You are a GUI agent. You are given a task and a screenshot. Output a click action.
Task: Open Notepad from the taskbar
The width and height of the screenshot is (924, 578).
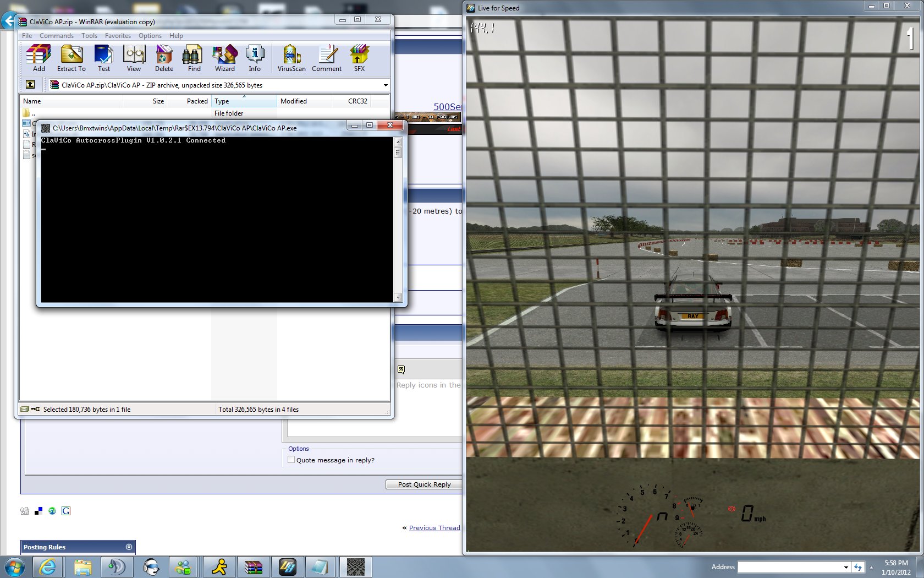pos(321,567)
